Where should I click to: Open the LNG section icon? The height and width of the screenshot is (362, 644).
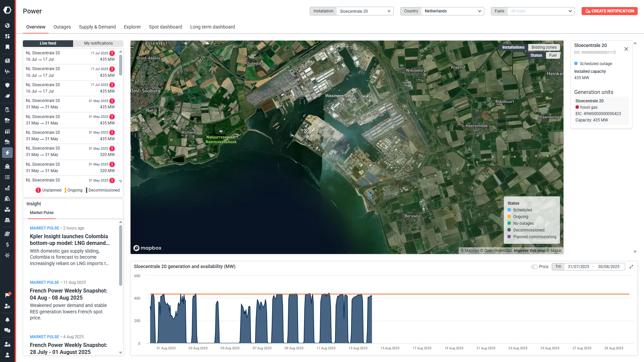point(7,142)
